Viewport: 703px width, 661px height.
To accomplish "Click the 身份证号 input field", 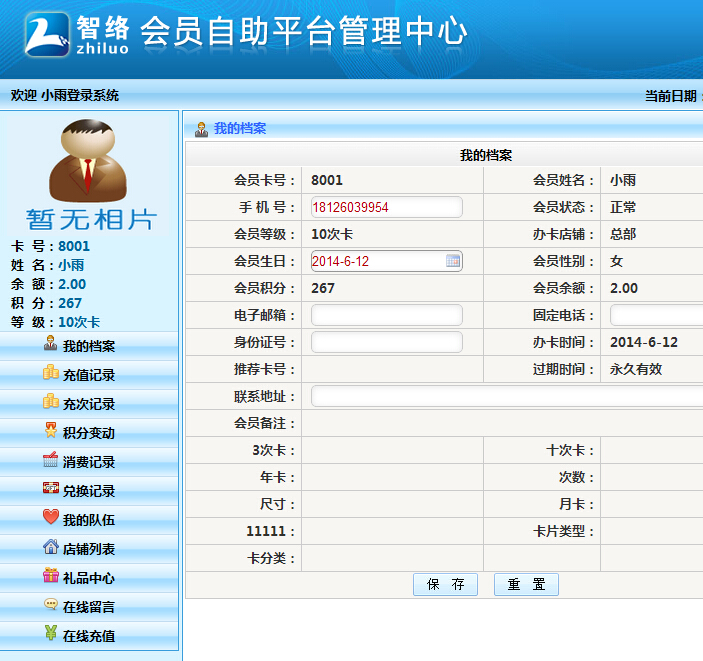I will tap(386, 342).
